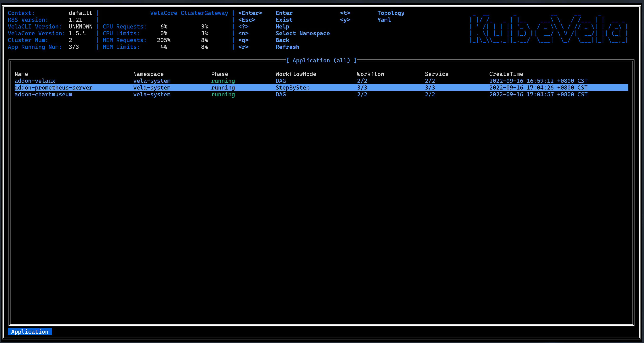Click the StepByStep workflow mode cell
The height and width of the screenshot is (343, 644).
[x=292, y=87]
